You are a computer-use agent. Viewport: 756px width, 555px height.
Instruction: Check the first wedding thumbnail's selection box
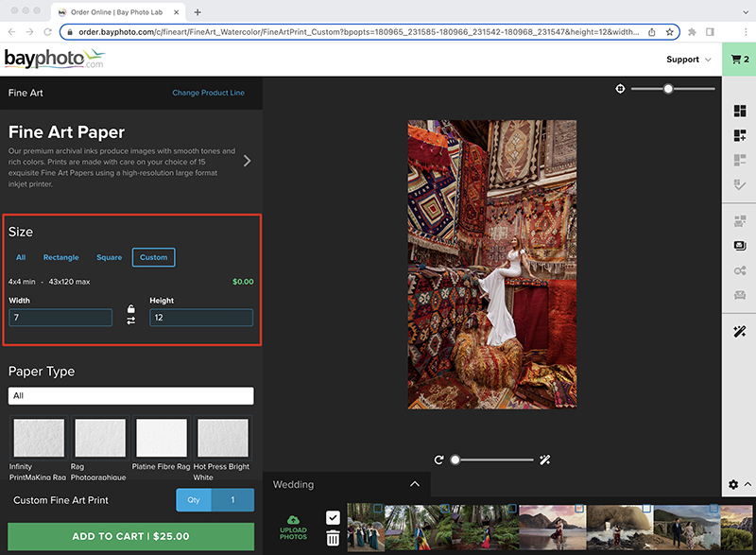coord(378,509)
